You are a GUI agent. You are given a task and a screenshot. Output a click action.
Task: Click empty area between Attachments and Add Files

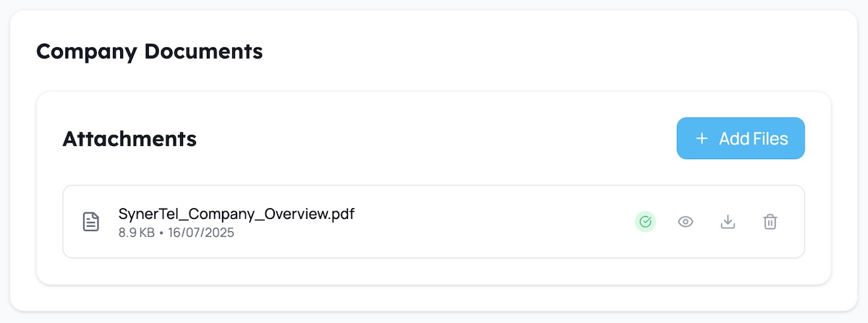[434, 139]
